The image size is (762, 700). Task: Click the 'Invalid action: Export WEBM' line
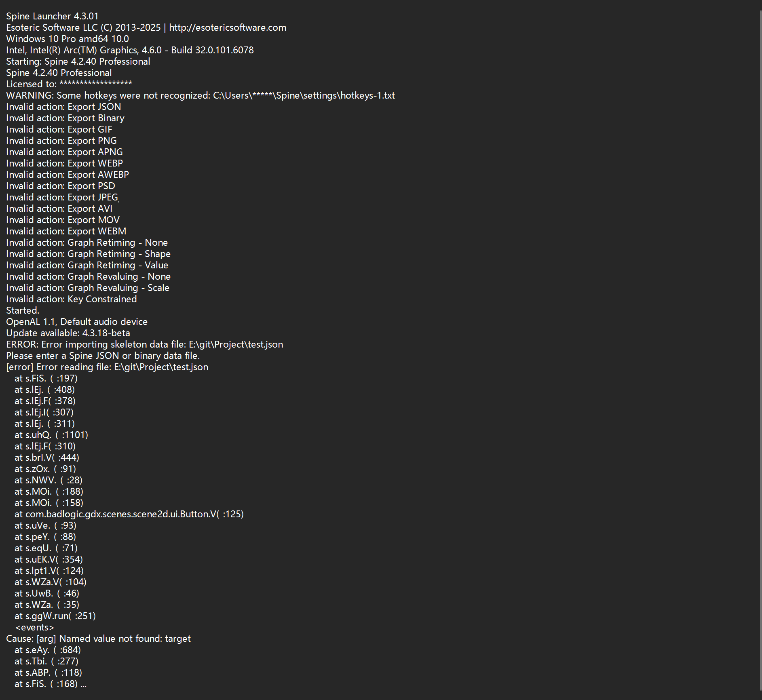pyautogui.click(x=66, y=231)
